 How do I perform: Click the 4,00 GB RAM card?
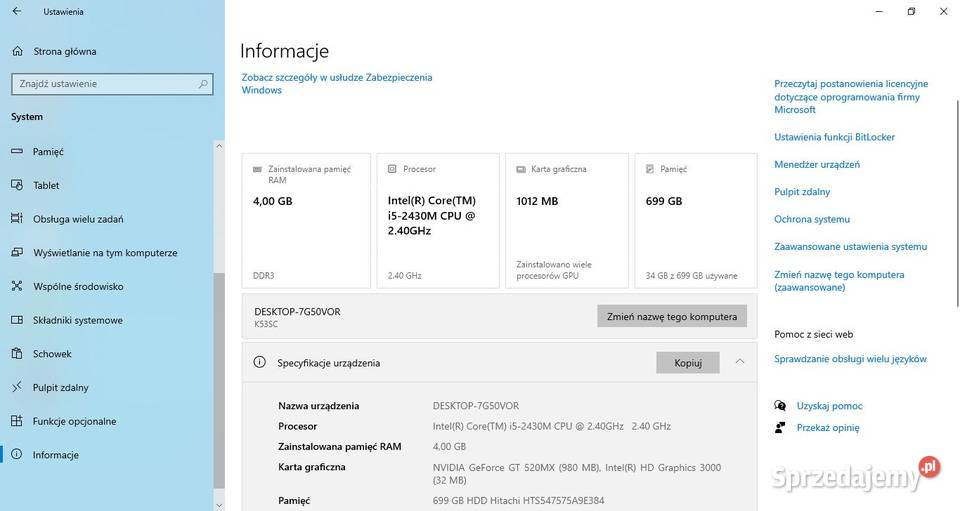[x=306, y=220]
